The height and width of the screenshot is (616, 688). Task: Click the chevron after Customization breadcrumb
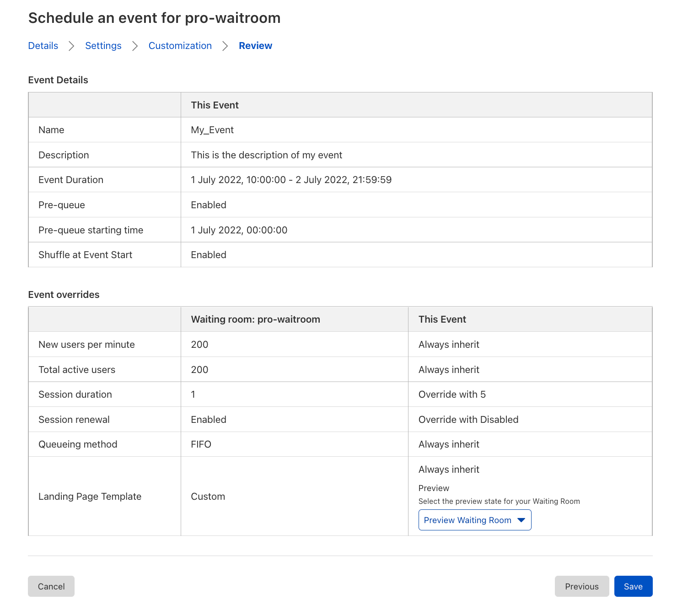(225, 46)
